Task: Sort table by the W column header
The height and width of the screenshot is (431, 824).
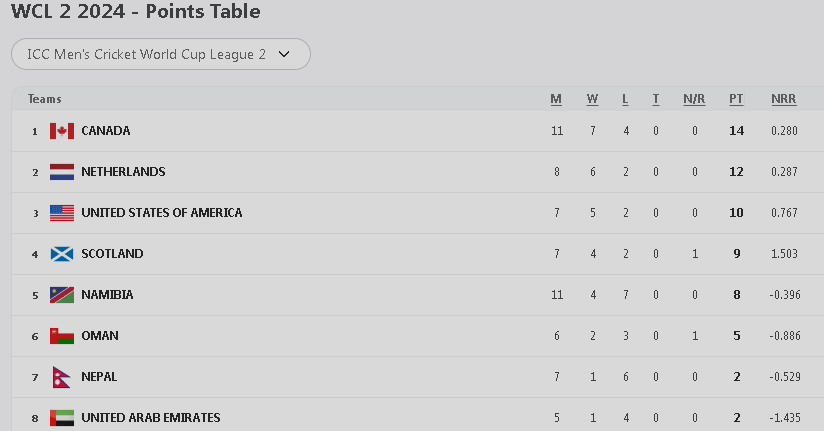Action: (x=592, y=99)
